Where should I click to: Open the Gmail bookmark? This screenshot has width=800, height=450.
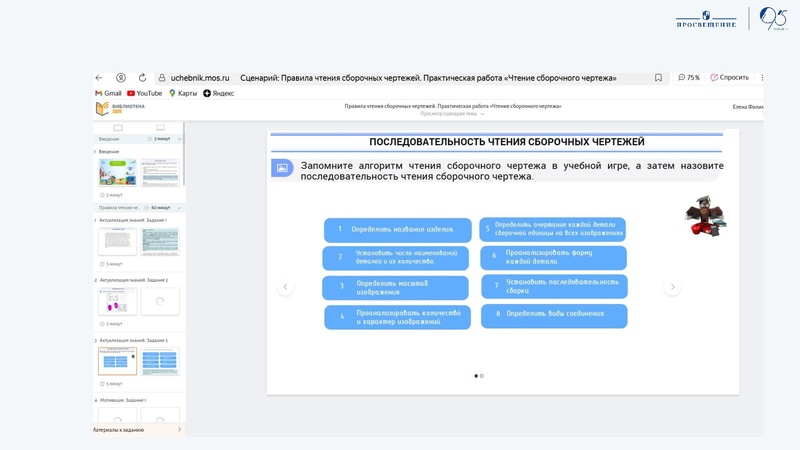(x=108, y=93)
